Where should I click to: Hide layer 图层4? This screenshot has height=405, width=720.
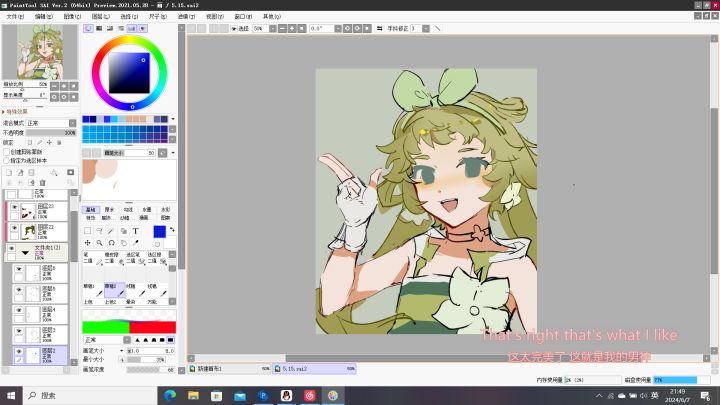(19, 310)
